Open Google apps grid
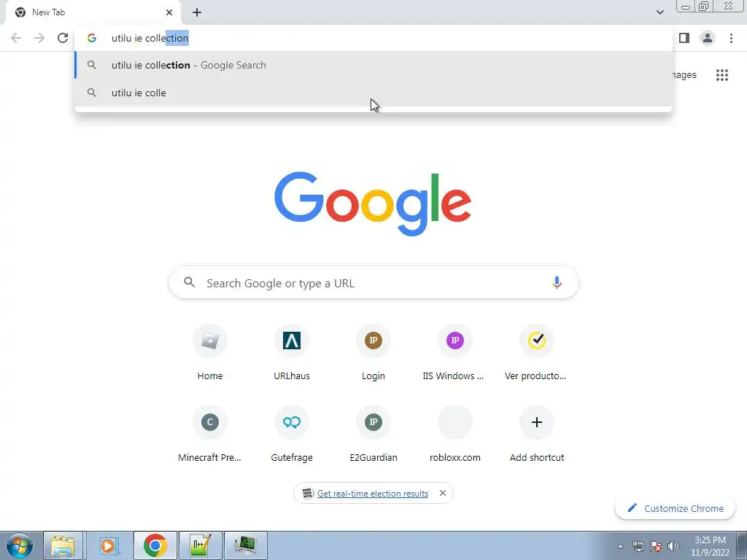Image resolution: width=747 pixels, height=560 pixels. point(722,75)
